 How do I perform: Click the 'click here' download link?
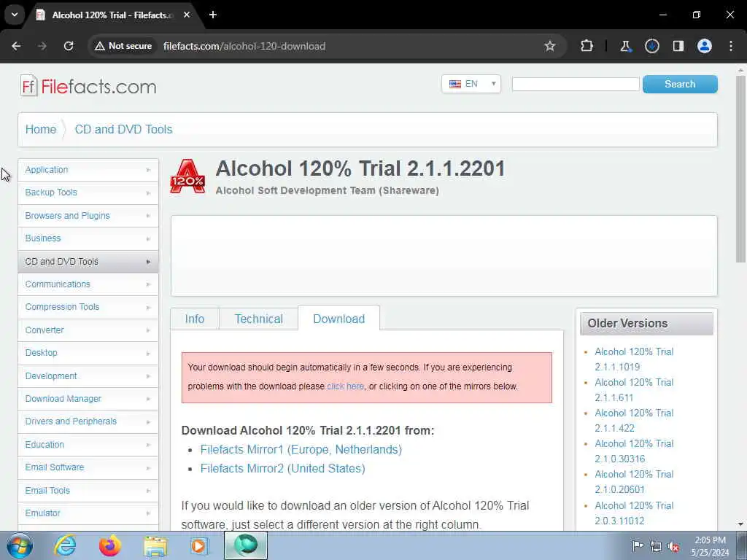pyautogui.click(x=345, y=386)
